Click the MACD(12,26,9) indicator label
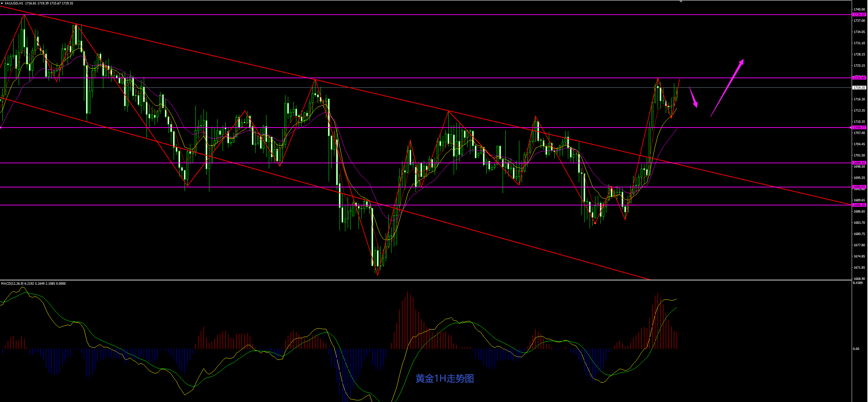The height and width of the screenshot is (402, 868). click(12, 283)
